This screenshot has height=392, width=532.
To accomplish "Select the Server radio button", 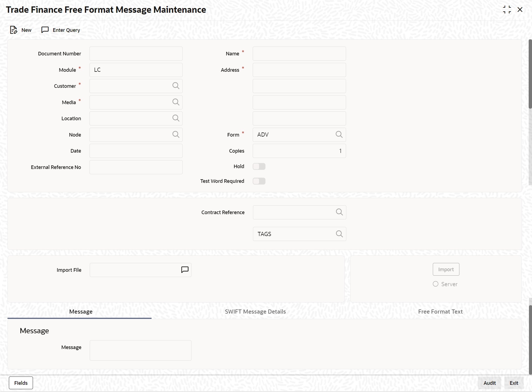I will tap(435, 284).
